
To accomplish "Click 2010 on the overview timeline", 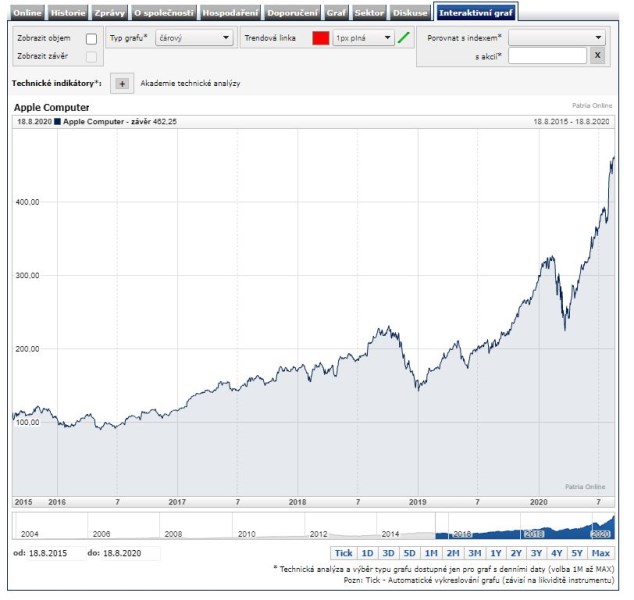I will point(247,534).
